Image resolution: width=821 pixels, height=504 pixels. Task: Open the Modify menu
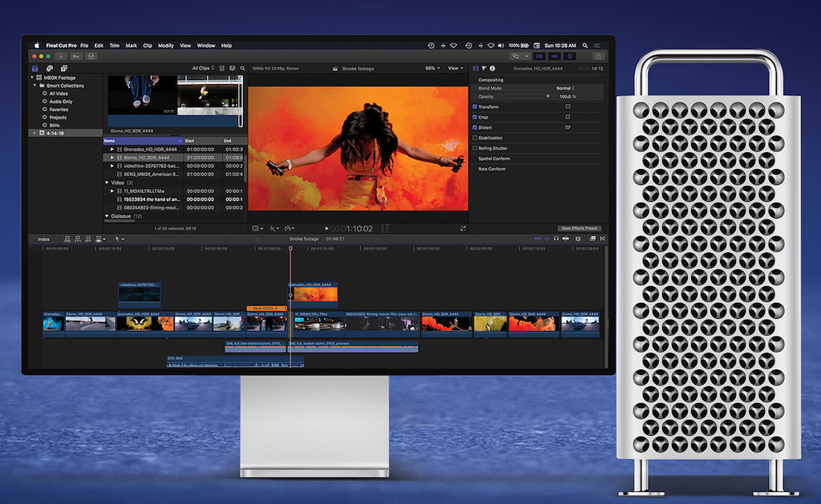[166, 46]
